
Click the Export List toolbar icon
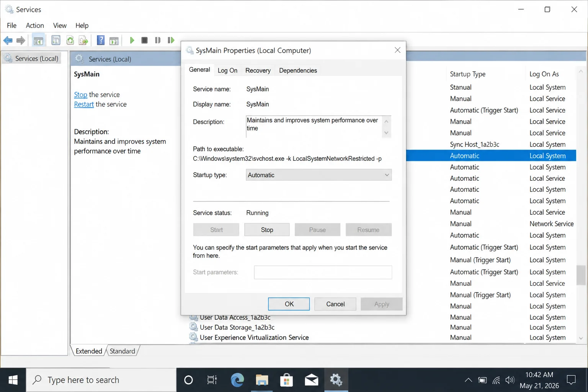coord(83,40)
